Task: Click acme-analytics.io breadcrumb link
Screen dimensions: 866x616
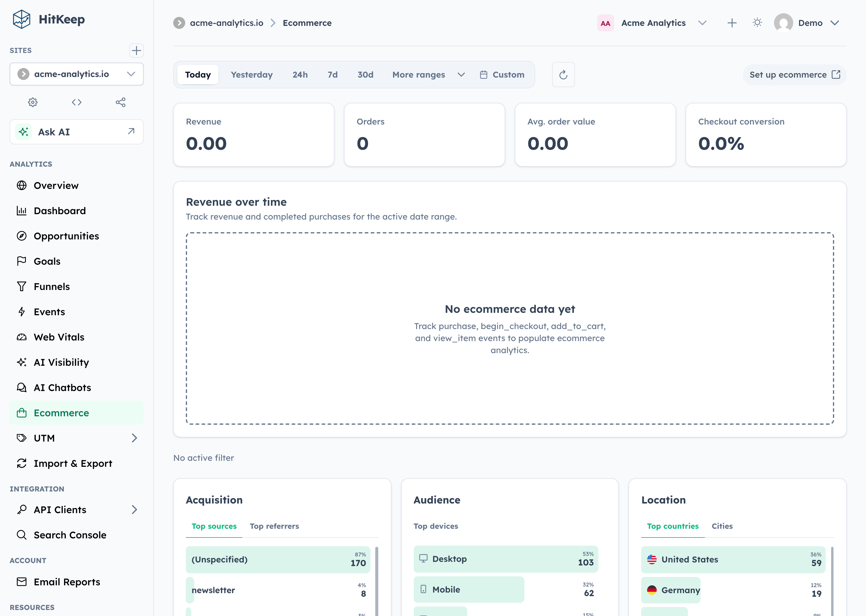Action: [x=226, y=23]
